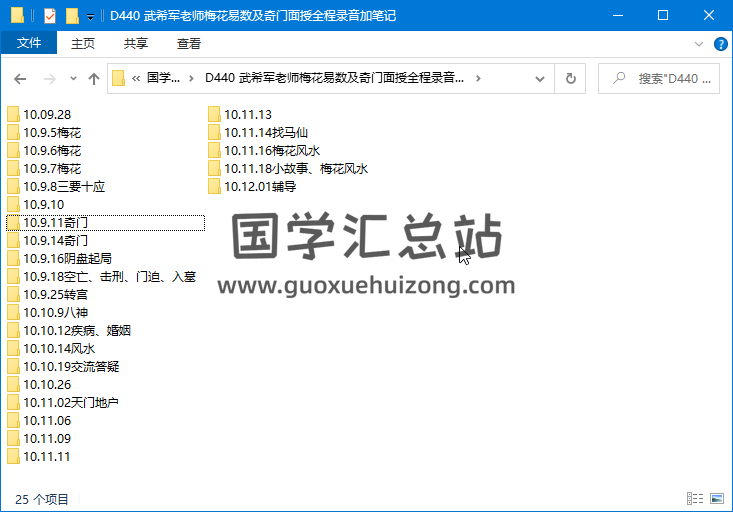733x512 pixels.
Task: Select the 10.11.02天门地户 folder
Action: (x=63, y=403)
